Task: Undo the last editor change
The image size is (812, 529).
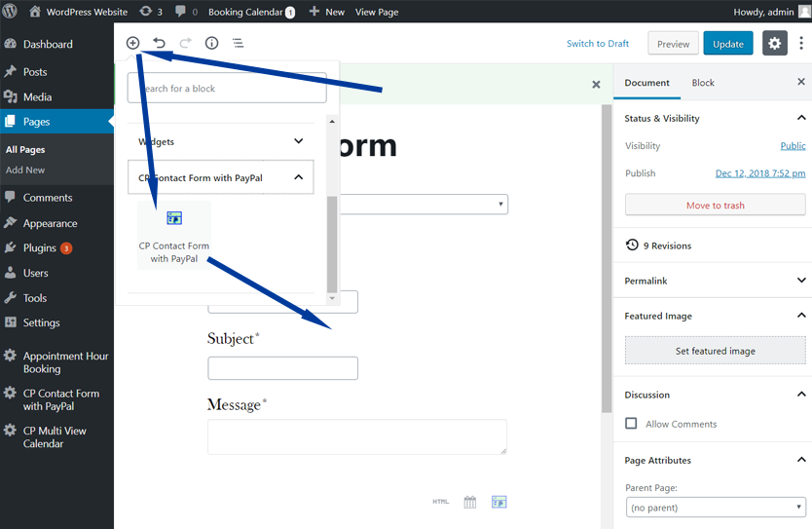Action: pos(160,43)
